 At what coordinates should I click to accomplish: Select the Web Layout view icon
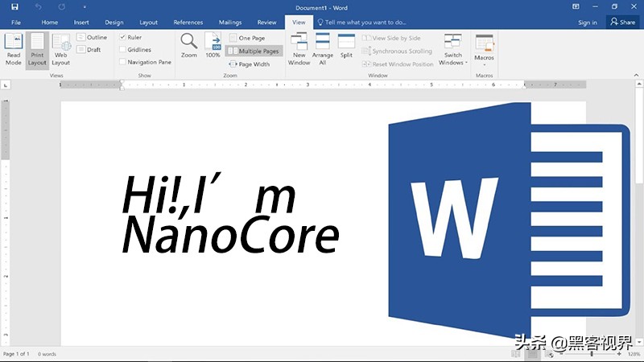(61, 49)
